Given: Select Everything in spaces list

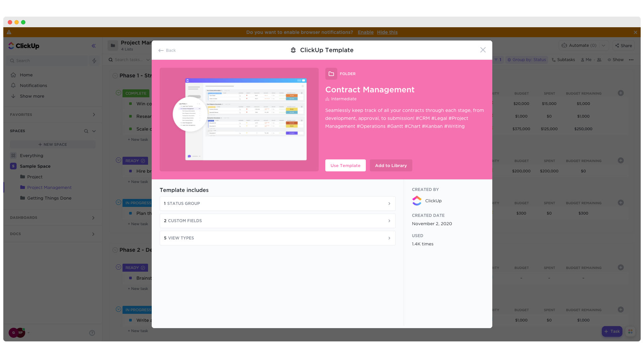Looking at the screenshot, I should (31, 155).
